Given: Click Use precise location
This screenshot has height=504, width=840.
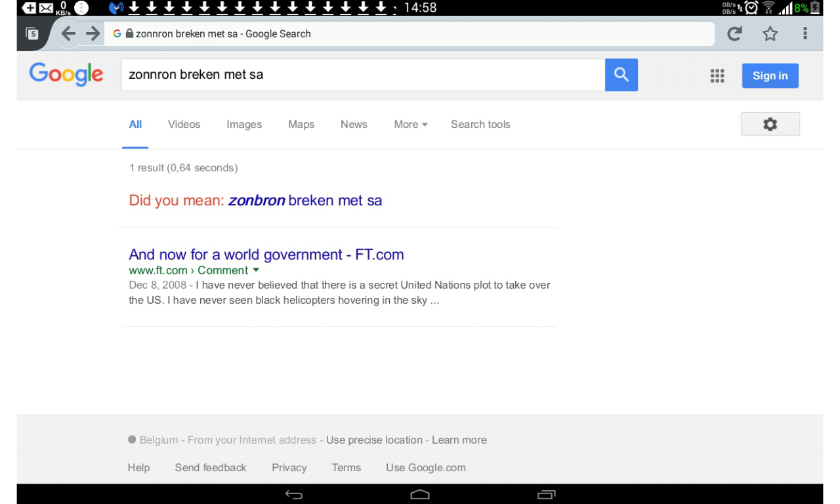Looking at the screenshot, I should (x=374, y=440).
